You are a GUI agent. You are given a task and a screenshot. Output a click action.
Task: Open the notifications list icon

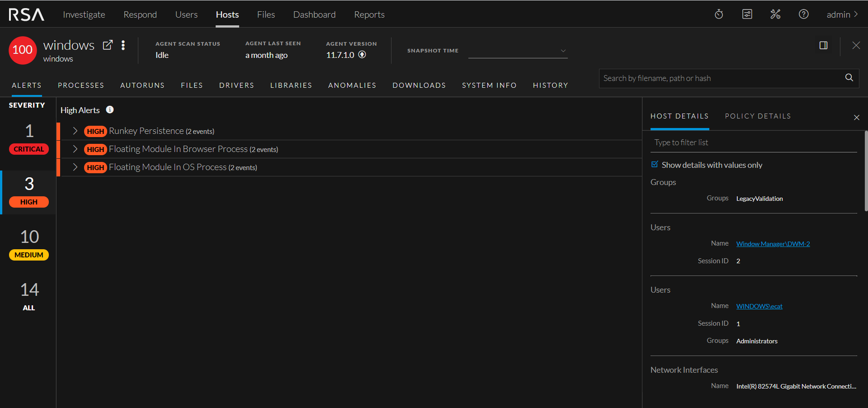747,14
